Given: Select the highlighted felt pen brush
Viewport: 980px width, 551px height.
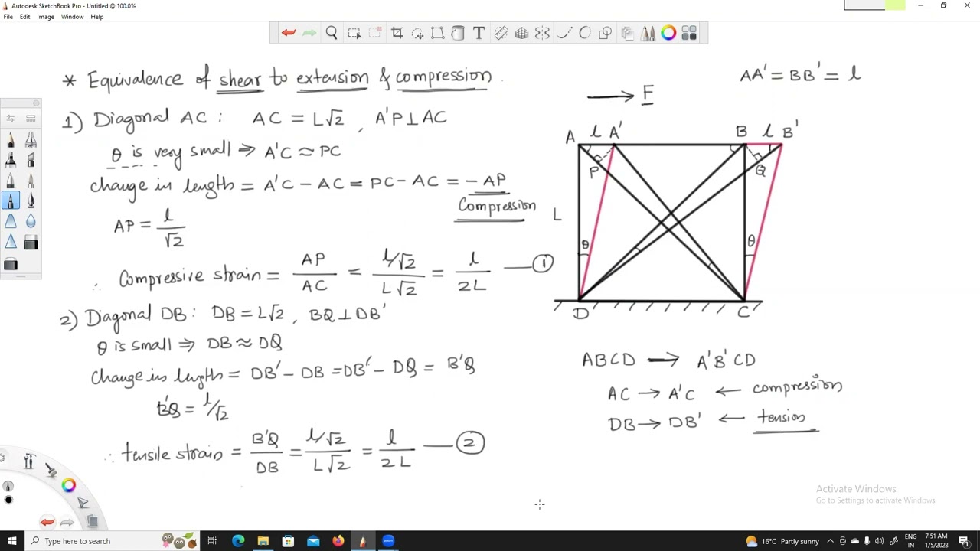Looking at the screenshot, I should (11, 201).
